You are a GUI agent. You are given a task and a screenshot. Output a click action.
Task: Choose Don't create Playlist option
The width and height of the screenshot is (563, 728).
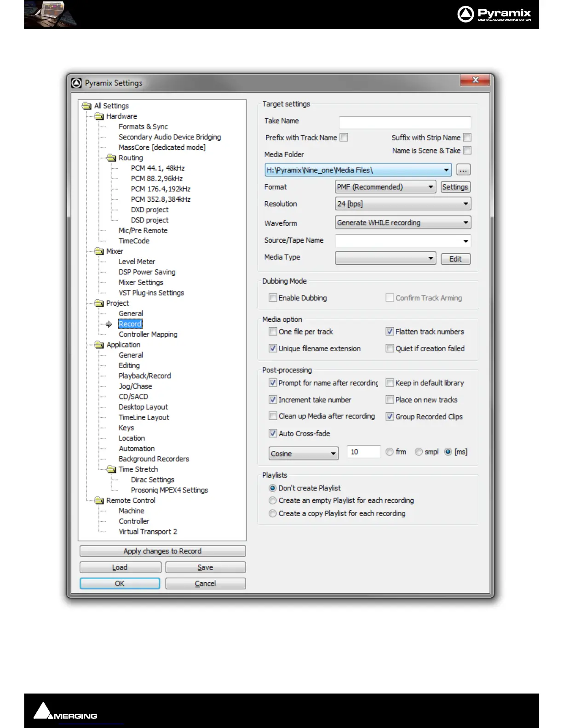(x=273, y=488)
